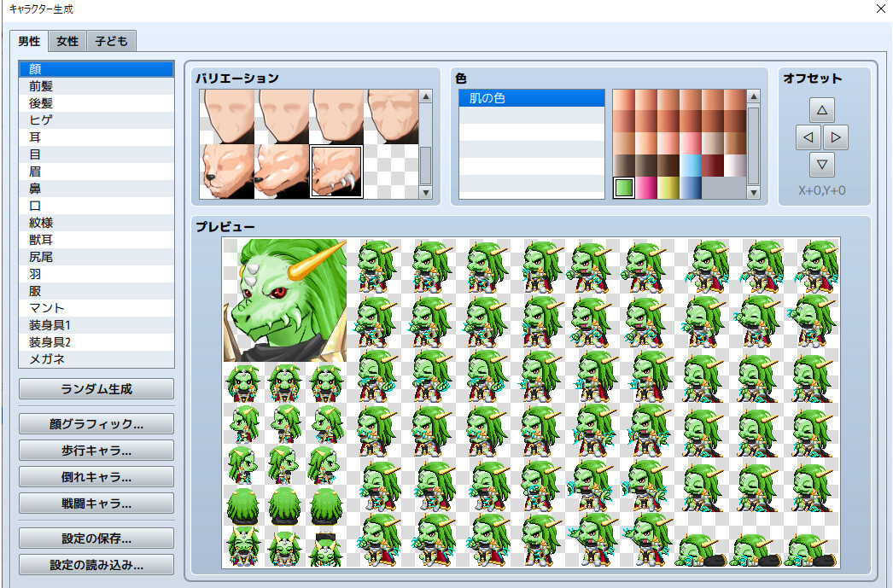
Task: Select the dragon face with fangs variation
Action: 336,172
